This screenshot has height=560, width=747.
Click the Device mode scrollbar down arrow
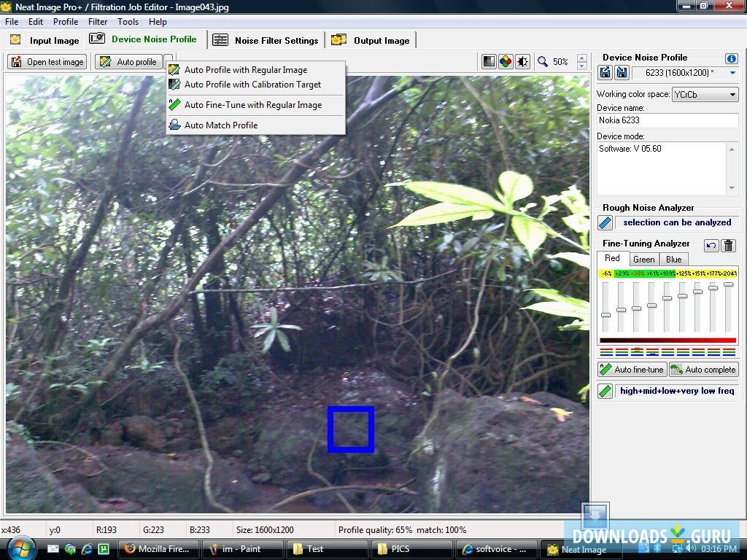click(732, 188)
